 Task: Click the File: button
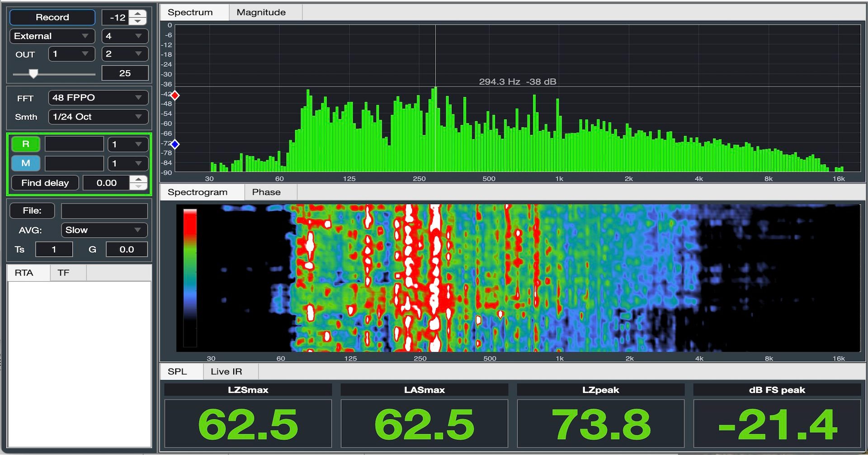tap(32, 210)
